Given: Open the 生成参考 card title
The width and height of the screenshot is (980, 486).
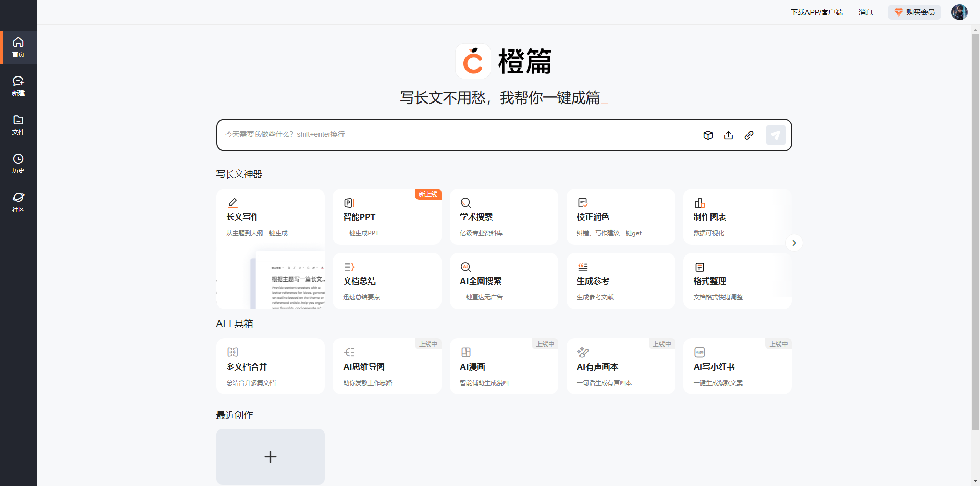Looking at the screenshot, I should [593, 281].
